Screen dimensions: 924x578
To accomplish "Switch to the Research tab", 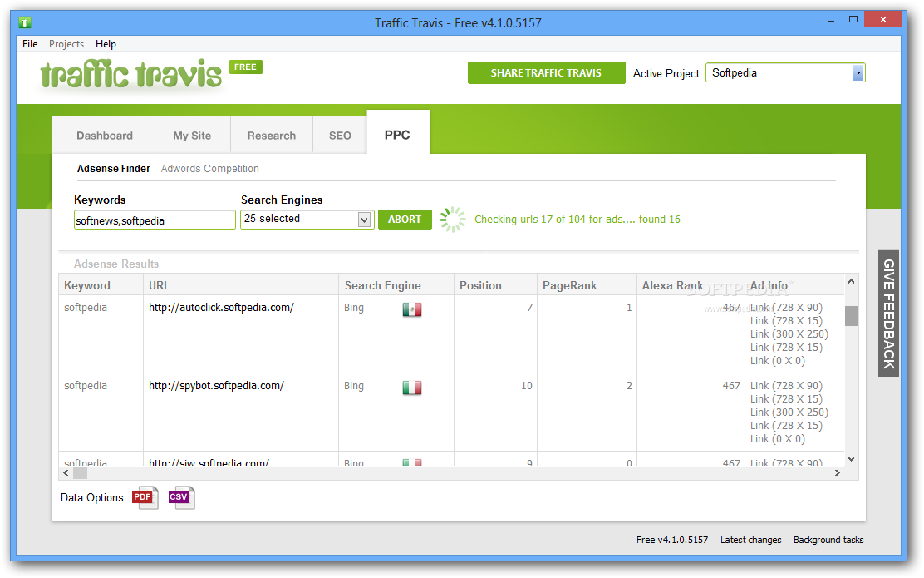I will (272, 136).
